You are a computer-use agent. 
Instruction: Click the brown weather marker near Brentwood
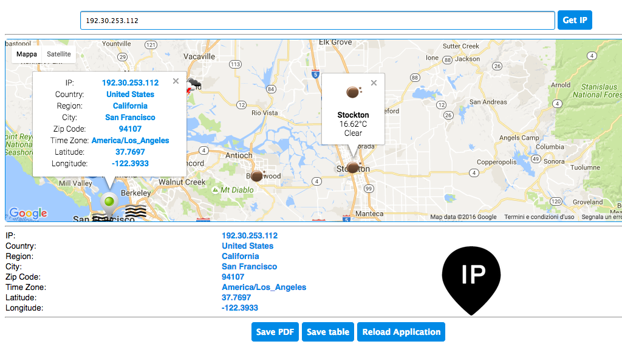[x=257, y=175]
